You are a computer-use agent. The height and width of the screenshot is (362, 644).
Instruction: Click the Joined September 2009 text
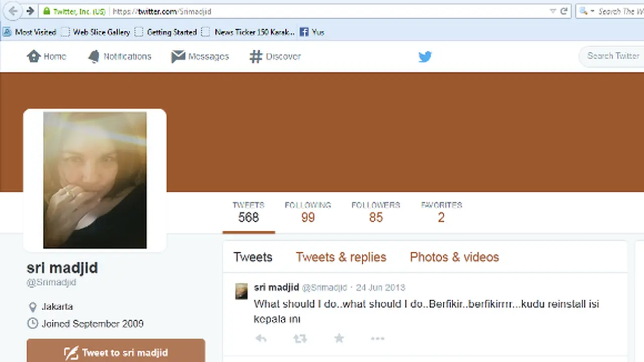click(93, 324)
